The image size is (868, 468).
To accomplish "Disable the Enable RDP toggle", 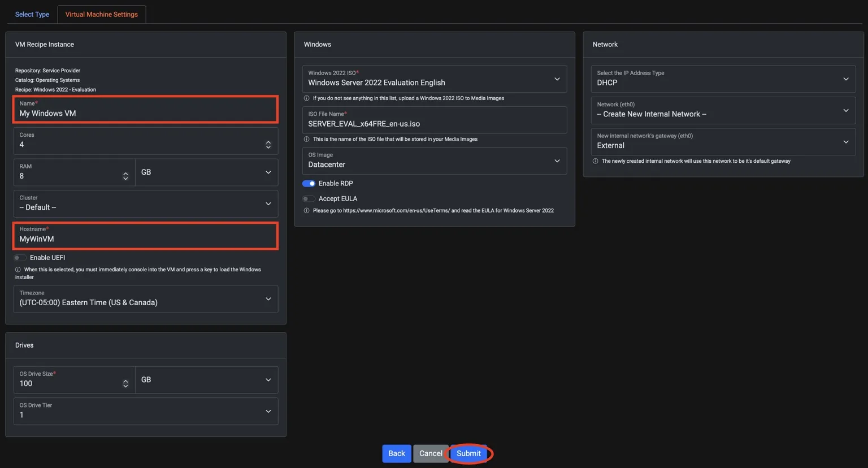I will point(309,183).
